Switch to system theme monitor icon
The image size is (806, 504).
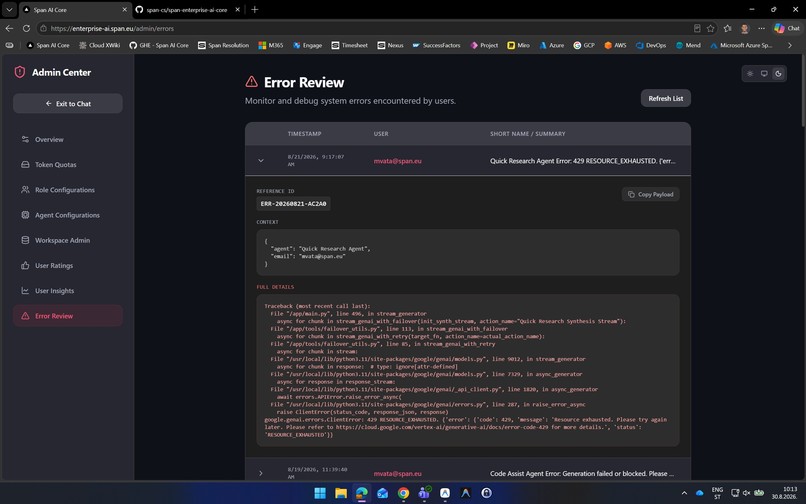764,74
